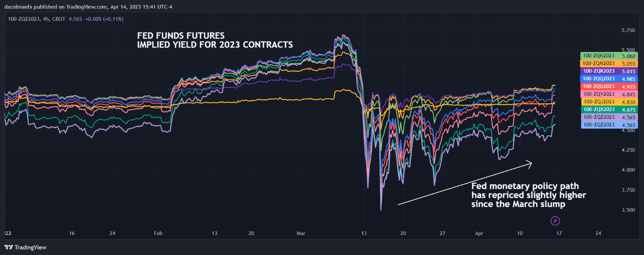Select the Fed Funds Futures title annotation
Screen dimensions: 644x255
[x=215, y=40]
